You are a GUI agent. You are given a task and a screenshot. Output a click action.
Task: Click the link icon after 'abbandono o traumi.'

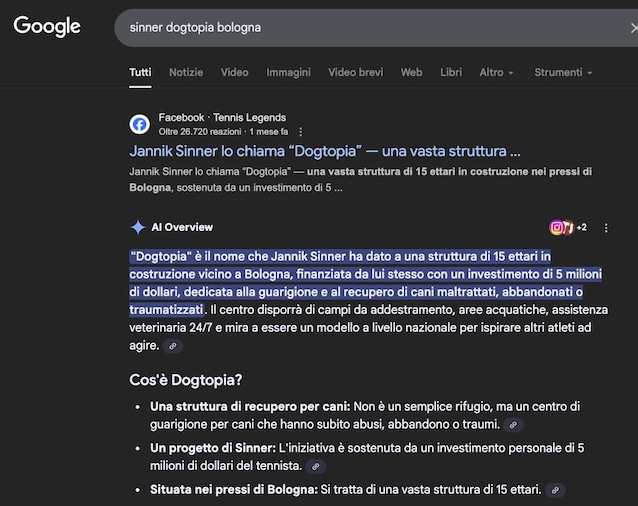tap(513, 425)
